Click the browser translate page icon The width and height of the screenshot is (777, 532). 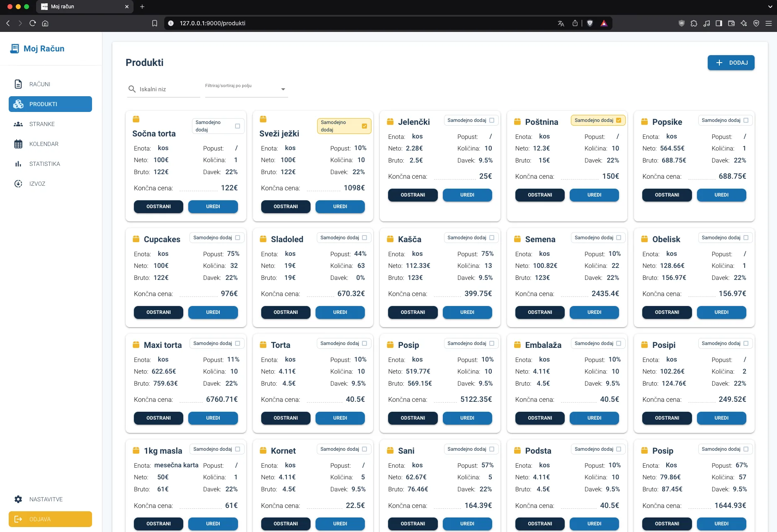(561, 23)
